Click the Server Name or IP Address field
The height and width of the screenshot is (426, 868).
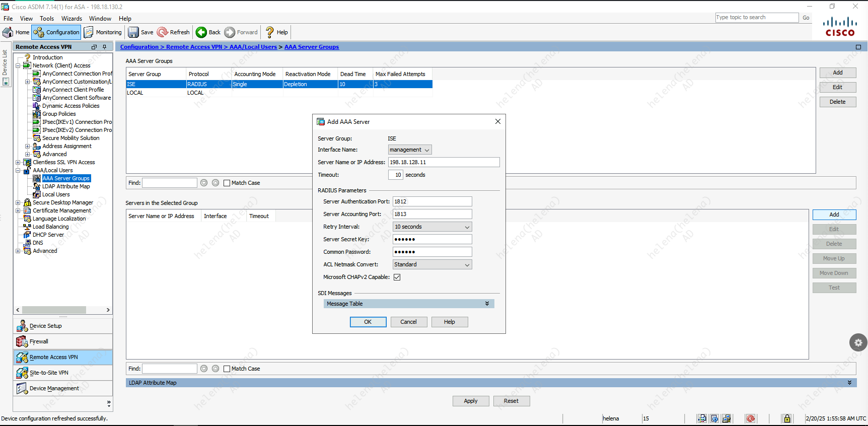coord(444,162)
